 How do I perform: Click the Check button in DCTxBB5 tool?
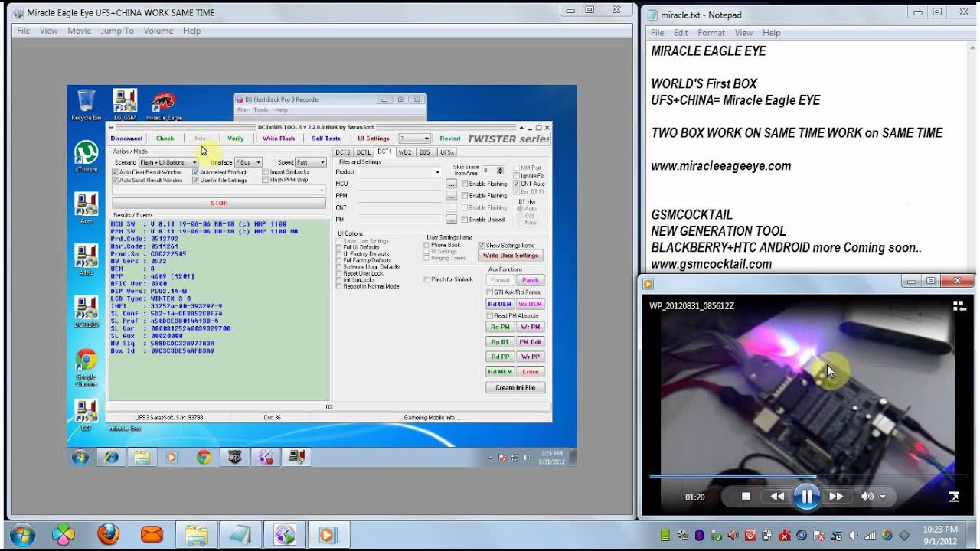tap(165, 139)
